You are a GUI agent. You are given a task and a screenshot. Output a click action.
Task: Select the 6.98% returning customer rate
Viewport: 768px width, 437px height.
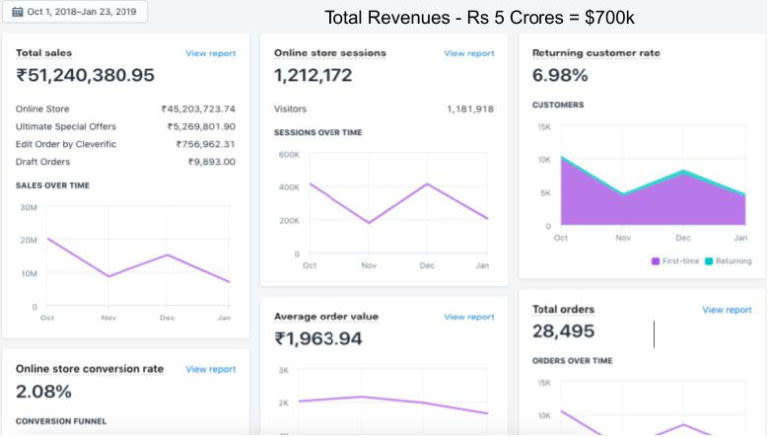coord(560,75)
